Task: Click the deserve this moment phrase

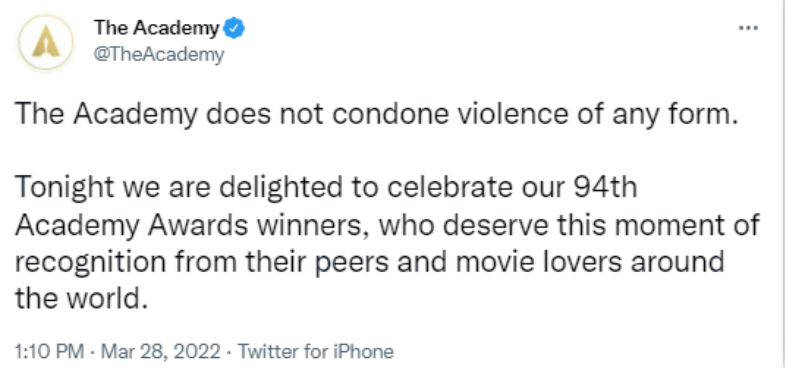Action: (x=586, y=226)
